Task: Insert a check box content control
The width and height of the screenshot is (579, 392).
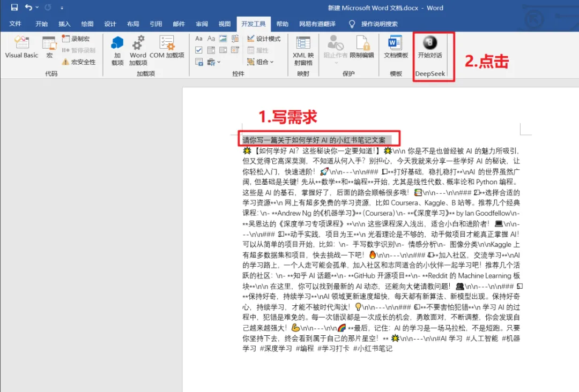Action: pyautogui.click(x=199, y=50)
